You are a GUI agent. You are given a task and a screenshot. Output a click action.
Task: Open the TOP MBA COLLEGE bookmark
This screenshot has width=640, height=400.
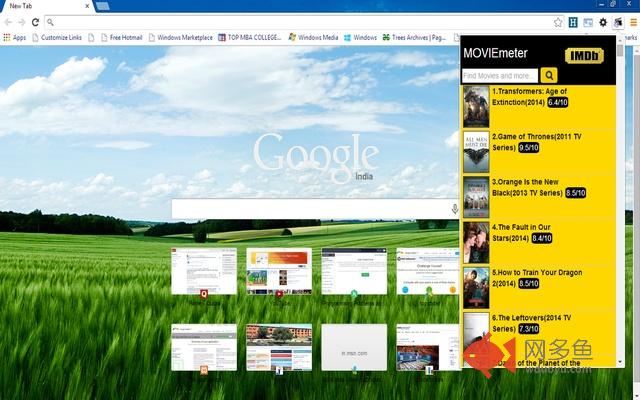(250, 38)
